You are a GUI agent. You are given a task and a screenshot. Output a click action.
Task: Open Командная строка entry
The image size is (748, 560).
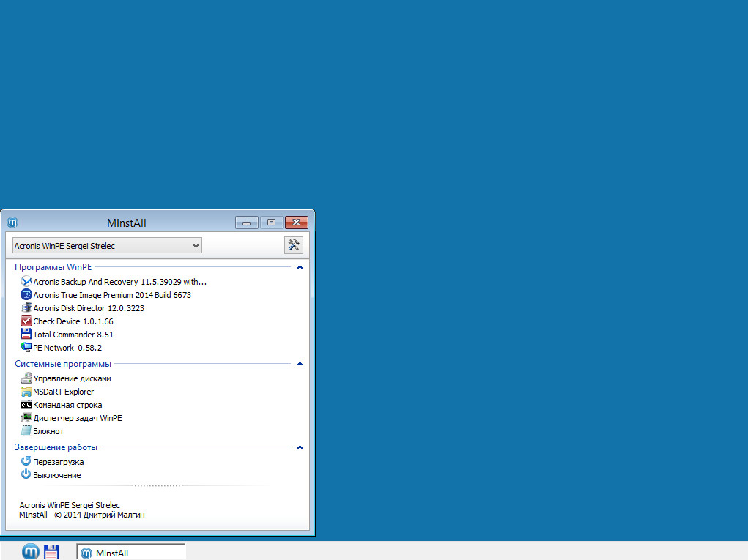click(67, 405)
